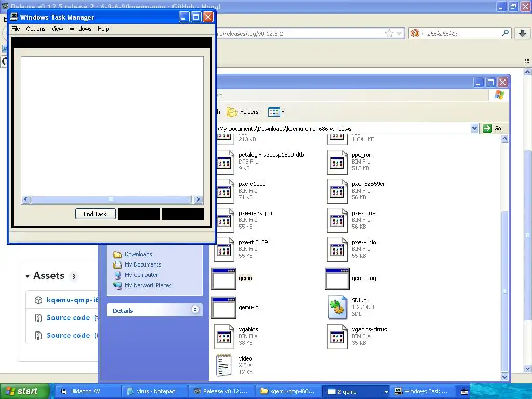Open Options menu in Task Manager
The width and height of the screenshot is (532, 399).
point(36,29)
